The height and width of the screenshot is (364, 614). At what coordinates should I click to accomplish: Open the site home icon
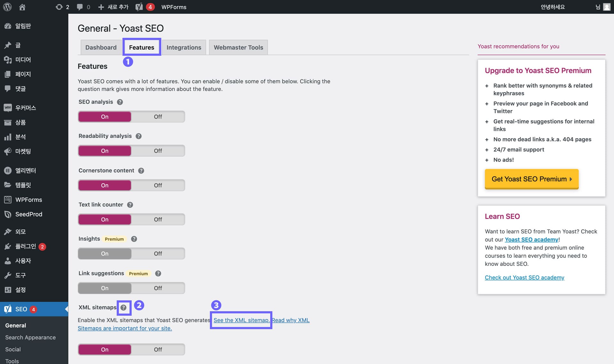click(22, 7)
